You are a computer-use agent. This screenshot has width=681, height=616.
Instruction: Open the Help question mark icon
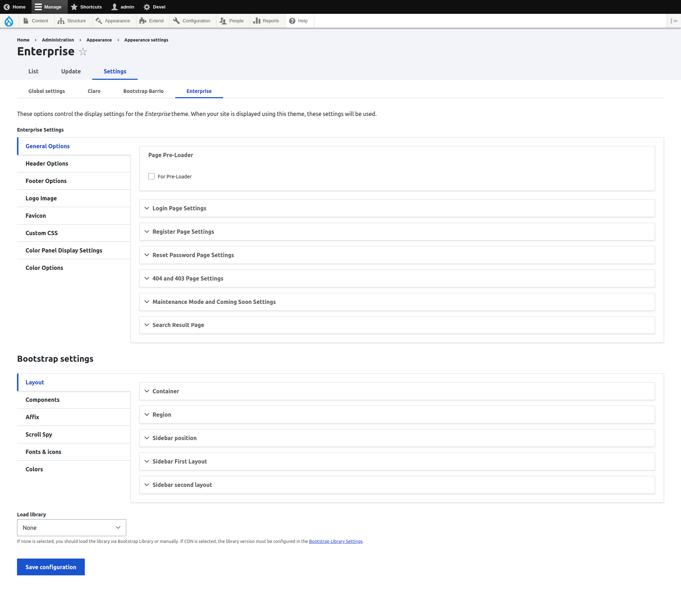pyautogui.click(x=292, y=21)
